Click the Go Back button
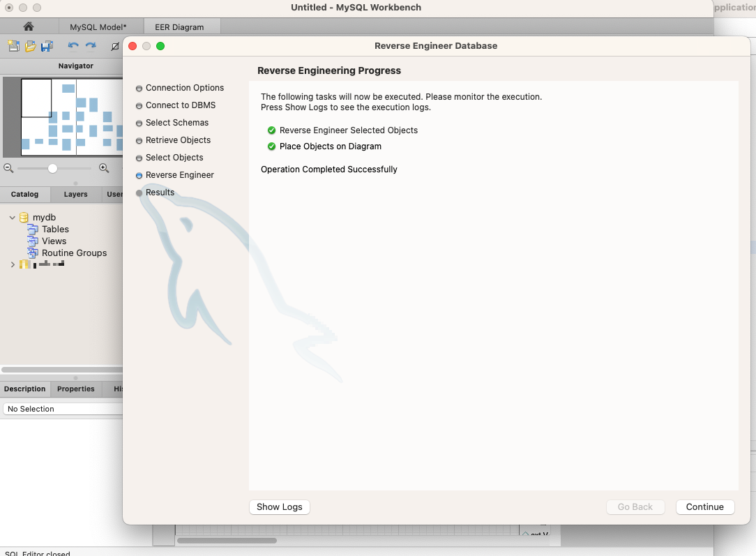Image resolution: width=756 pixels, height=556 pixels. [x=635, y=506]
